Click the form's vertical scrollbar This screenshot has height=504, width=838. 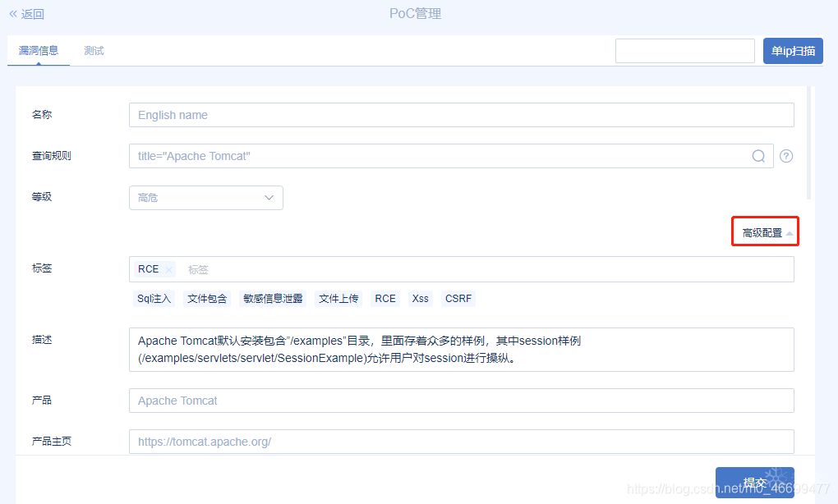[808, 143]
